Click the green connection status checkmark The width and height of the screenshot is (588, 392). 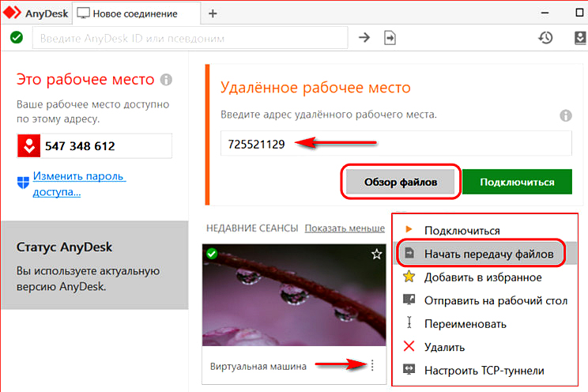coord(17,37)
